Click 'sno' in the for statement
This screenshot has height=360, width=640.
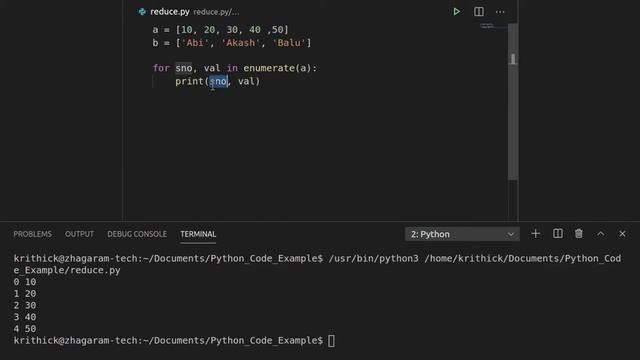(184, 68)
